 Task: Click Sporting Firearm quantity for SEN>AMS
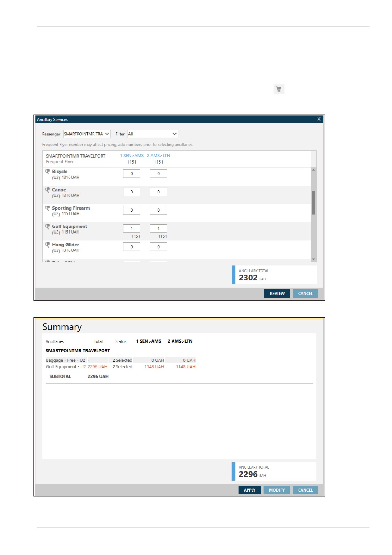pyautogui.click(x=132, y=210)
